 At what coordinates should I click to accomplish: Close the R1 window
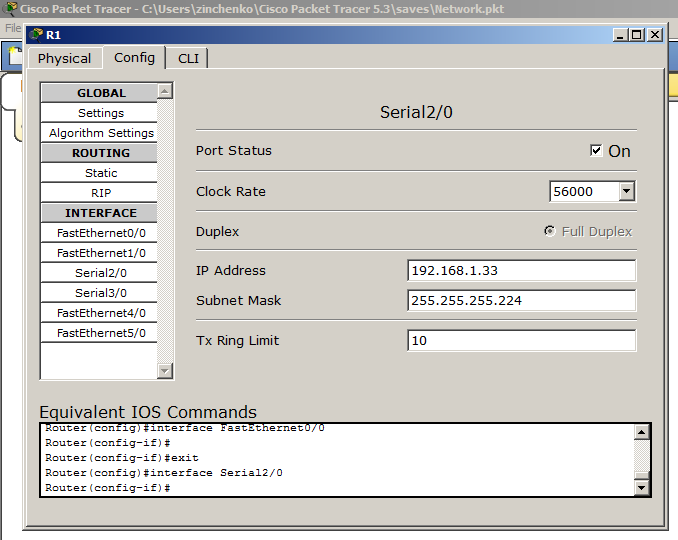(655, 35)
